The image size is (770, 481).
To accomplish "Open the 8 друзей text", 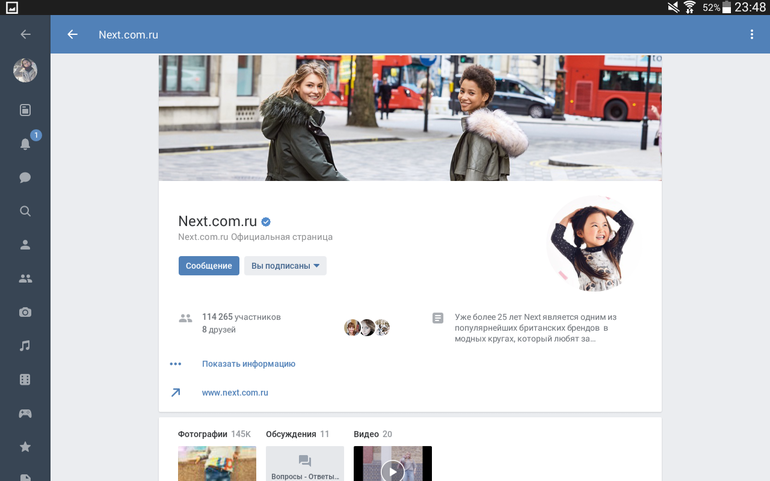I will 219,330.
